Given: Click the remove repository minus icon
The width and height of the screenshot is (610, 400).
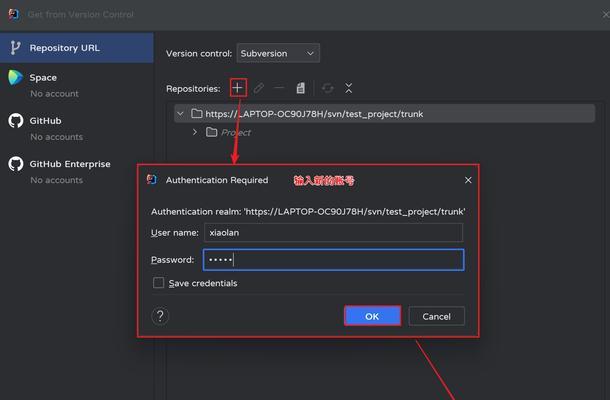Looking at the screenshot, I should pyautogui.click(x=279, y=88).
